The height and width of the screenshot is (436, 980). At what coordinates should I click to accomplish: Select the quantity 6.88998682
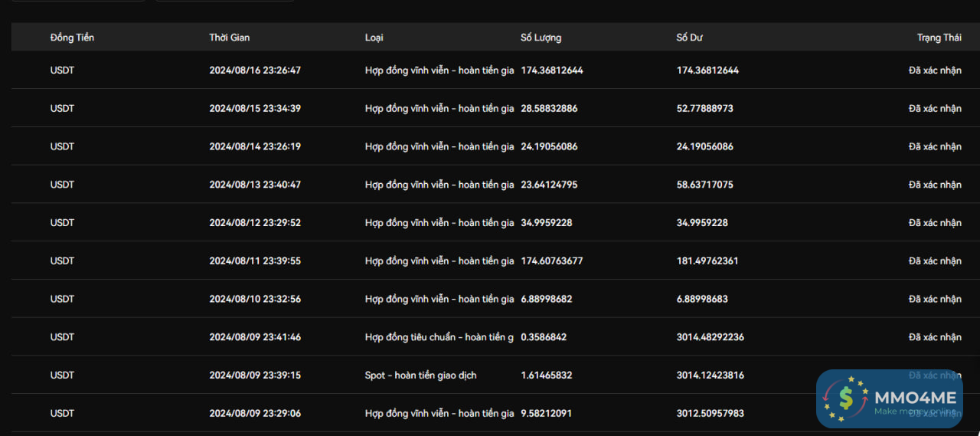(547, 299)
